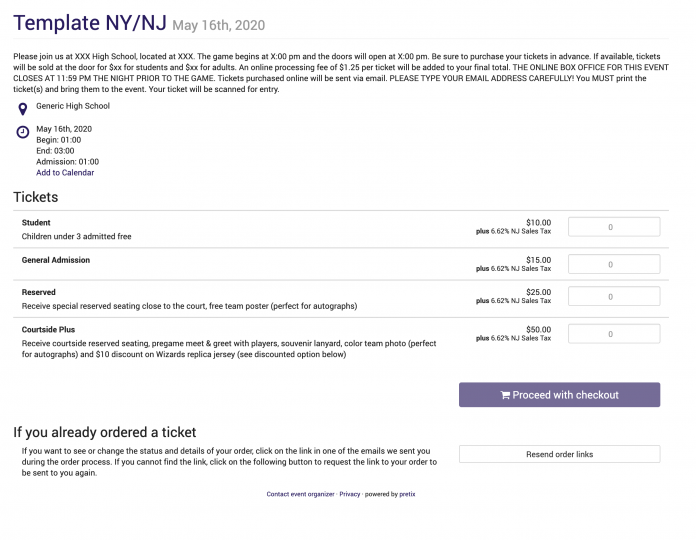Image resolution: width=696 pixels, height=540 pixels.
Task: Open the Add to Calendar link
Action: click(x=65, y=173)
